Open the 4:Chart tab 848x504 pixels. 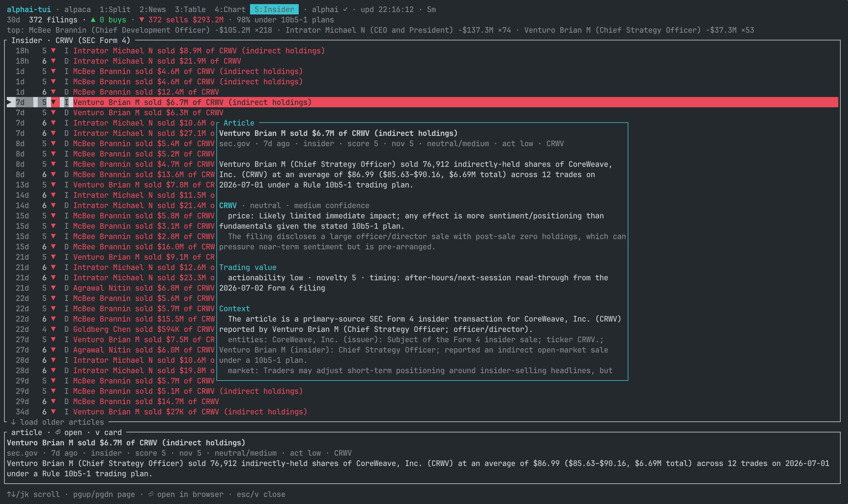click(230, 9)
